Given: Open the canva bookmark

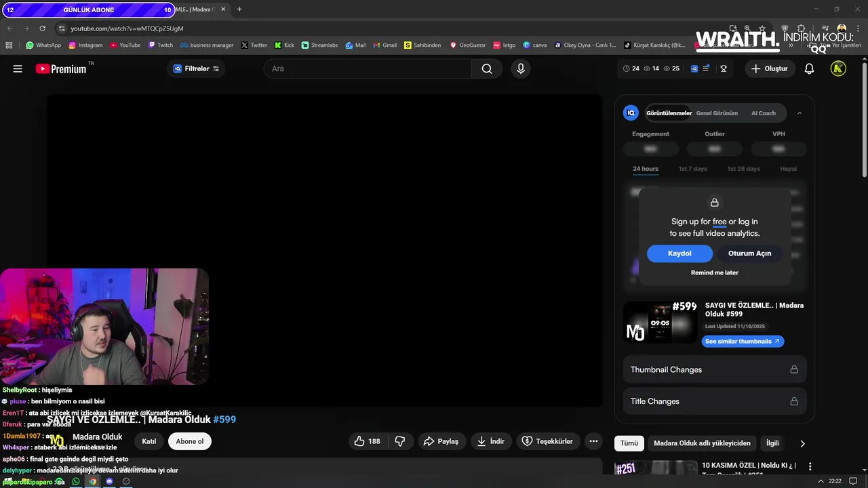Looking at the screenshot, I should point(535,45).
